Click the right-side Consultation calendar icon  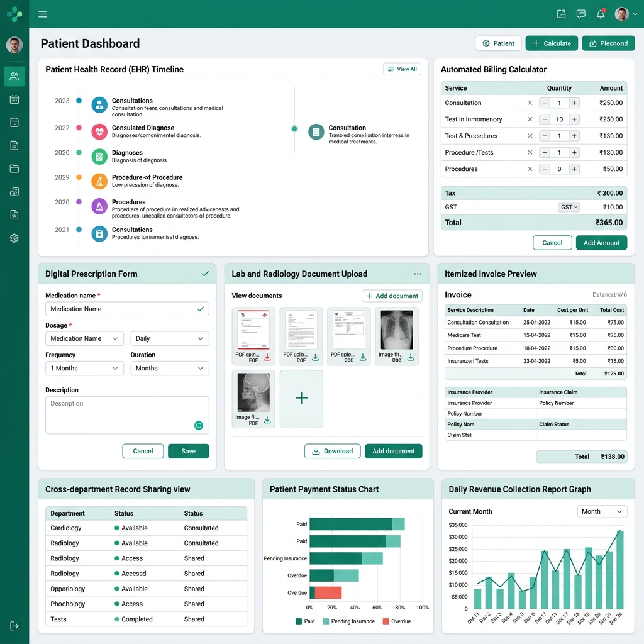316,132
